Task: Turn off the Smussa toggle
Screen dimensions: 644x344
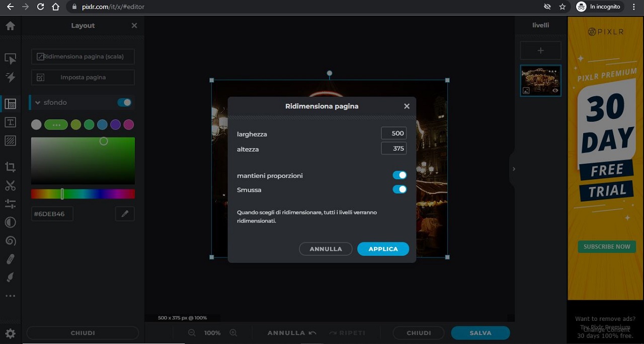Action: coord(399,189)
